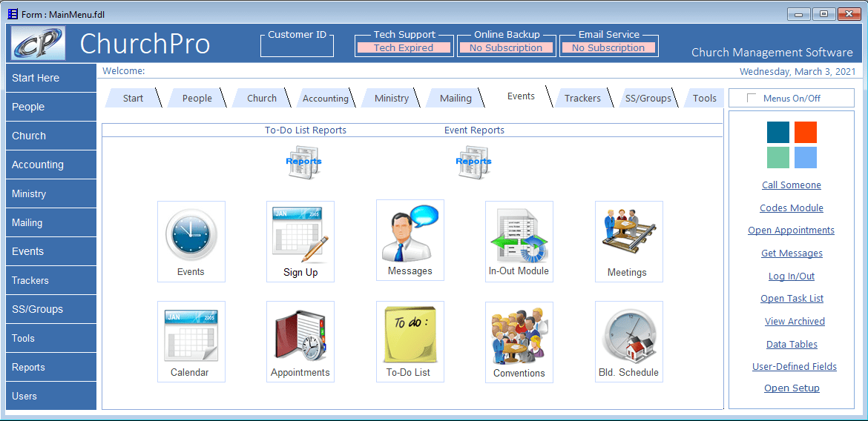This screenshot has width=868, height=421.
Task: Open the Calendar icon
Action: click(191, 342)
